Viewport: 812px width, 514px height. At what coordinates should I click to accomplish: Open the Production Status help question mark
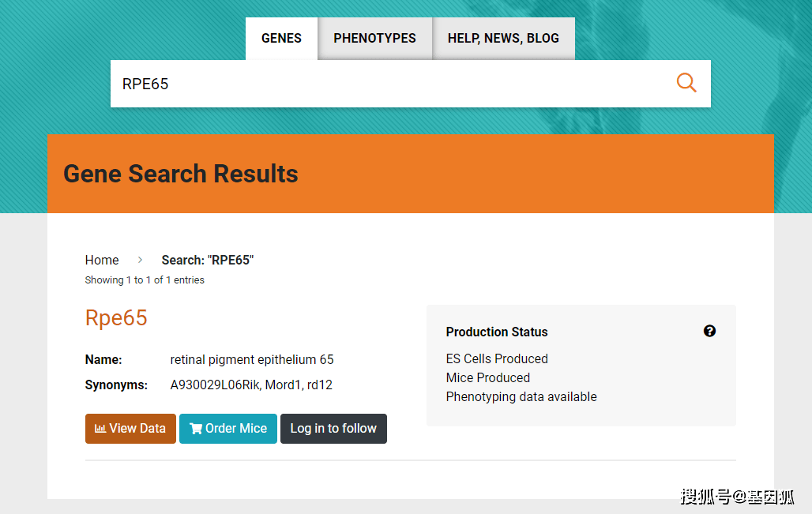pyautogui.click(x=709, y=331)
